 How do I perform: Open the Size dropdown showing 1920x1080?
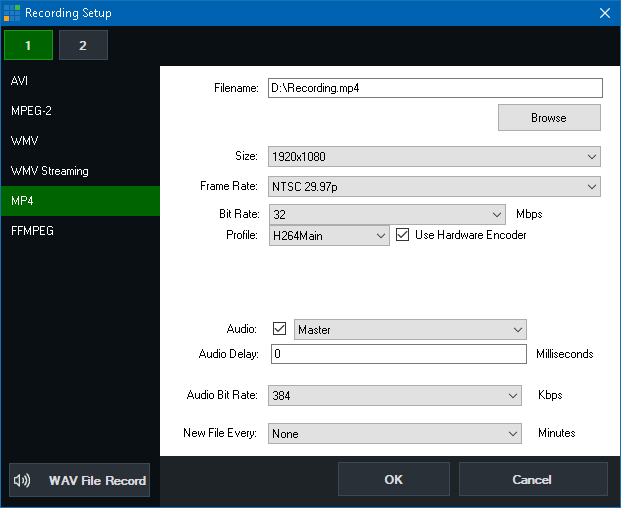(x=433, y=157)
